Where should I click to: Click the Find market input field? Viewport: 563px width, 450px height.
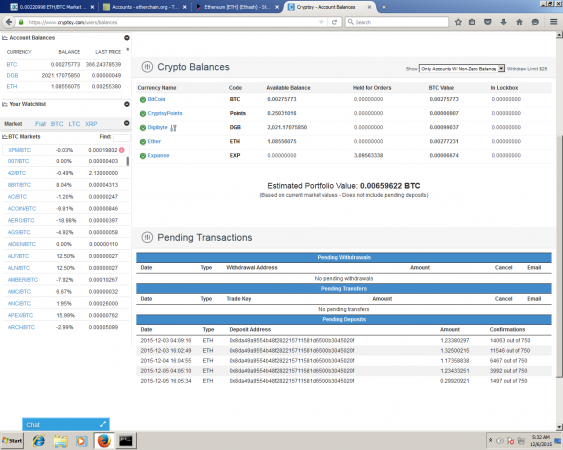[x=121, y=137]
